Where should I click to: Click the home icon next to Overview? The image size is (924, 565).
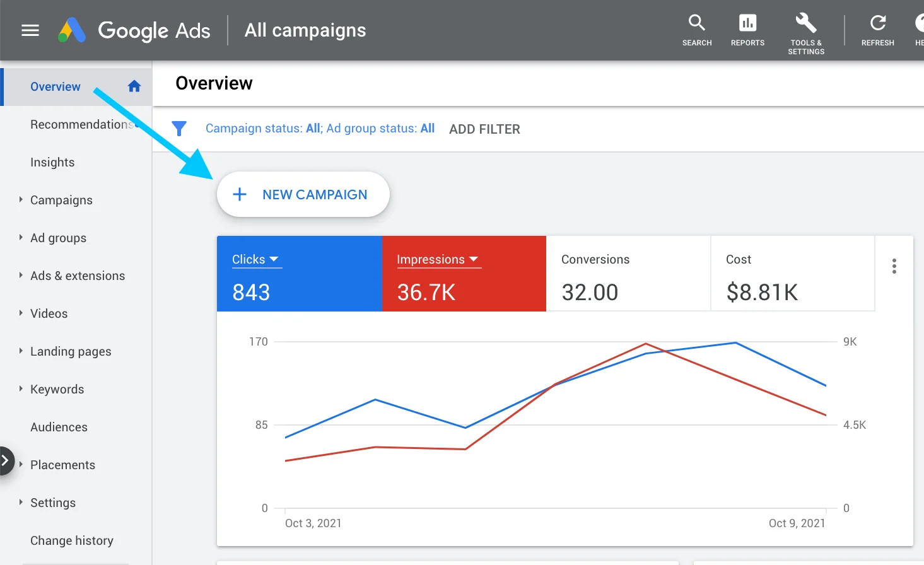coord(134,86)
